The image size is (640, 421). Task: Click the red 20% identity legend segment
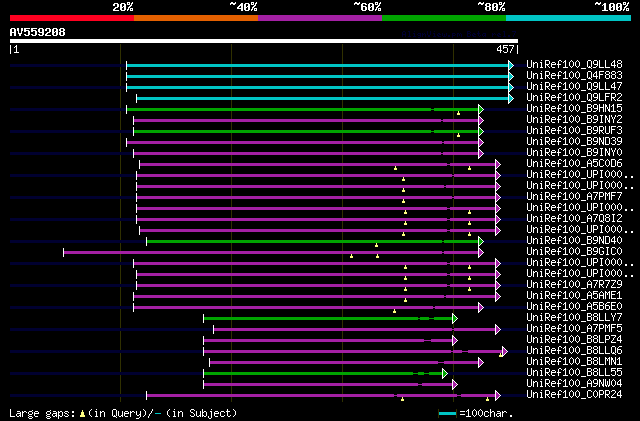click(x=72, y=18)
